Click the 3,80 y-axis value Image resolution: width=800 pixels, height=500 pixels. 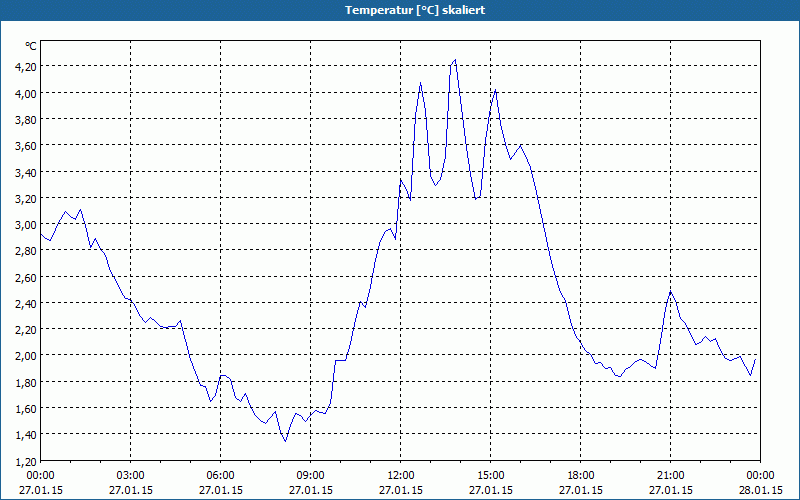(26, 119)
